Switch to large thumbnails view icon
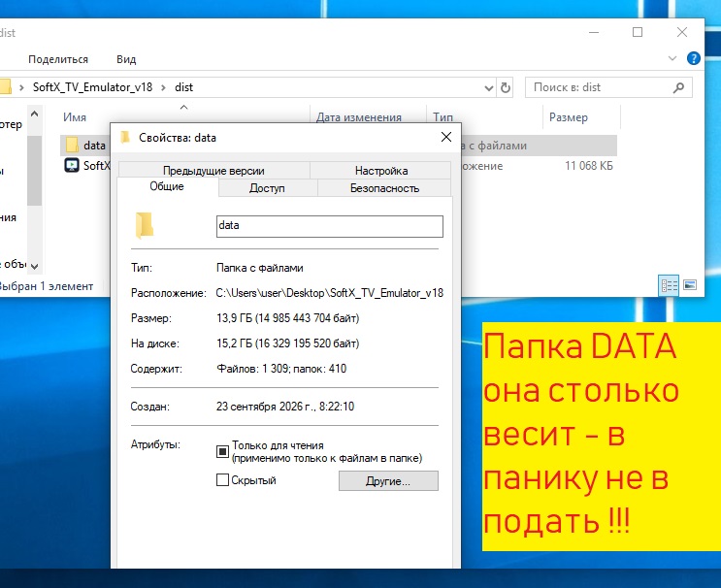 (690, 285)
